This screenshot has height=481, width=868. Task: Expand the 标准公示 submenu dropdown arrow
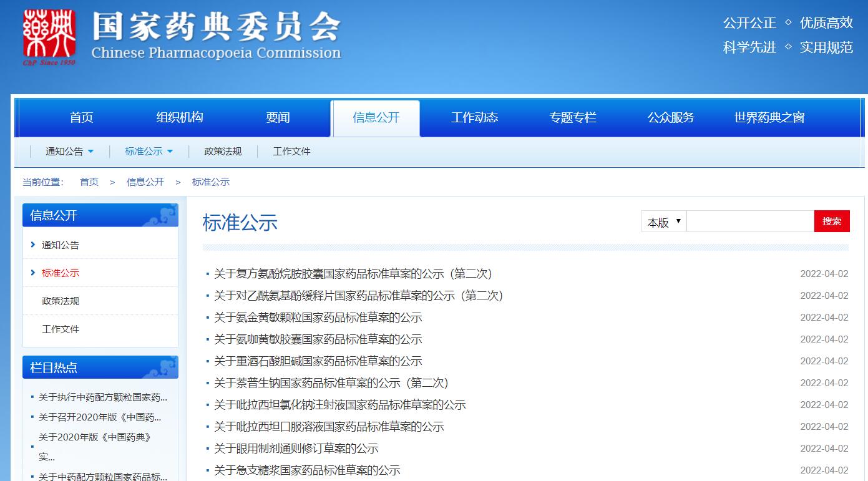click(170, 152)
